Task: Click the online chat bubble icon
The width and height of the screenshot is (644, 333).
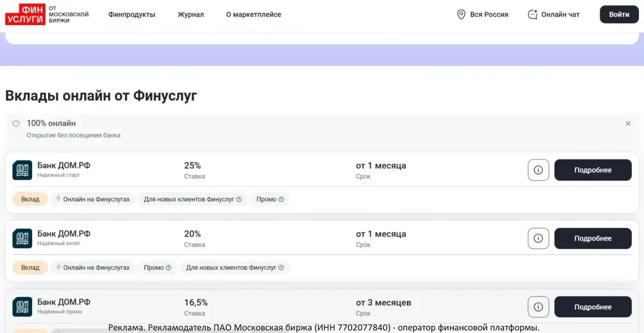Action: tap(533, 15)
